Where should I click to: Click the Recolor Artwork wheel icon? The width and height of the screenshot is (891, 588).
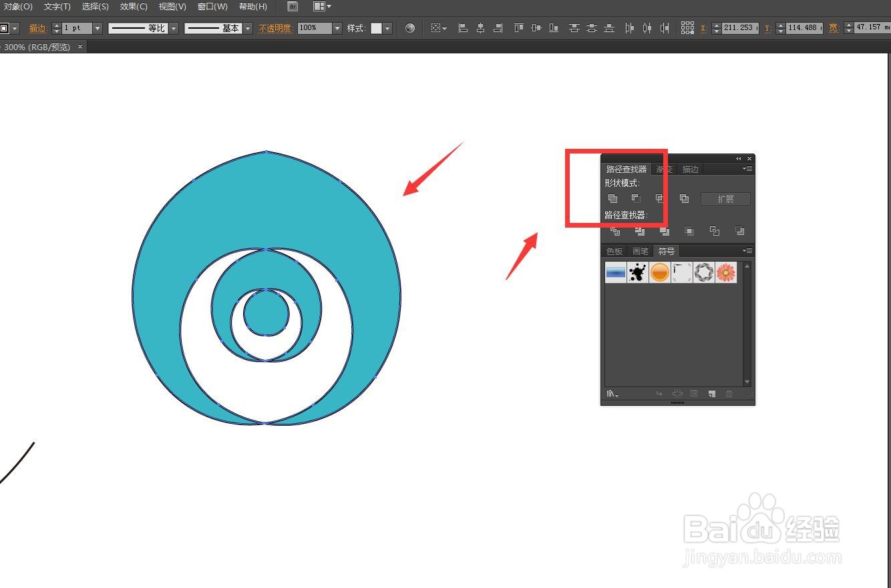tap(410, 28)
